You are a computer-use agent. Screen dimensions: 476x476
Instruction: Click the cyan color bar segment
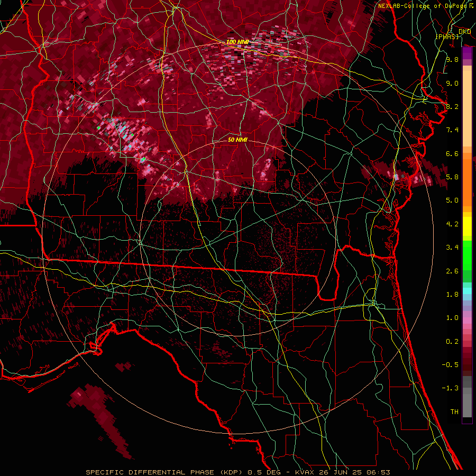pos(467,291)
